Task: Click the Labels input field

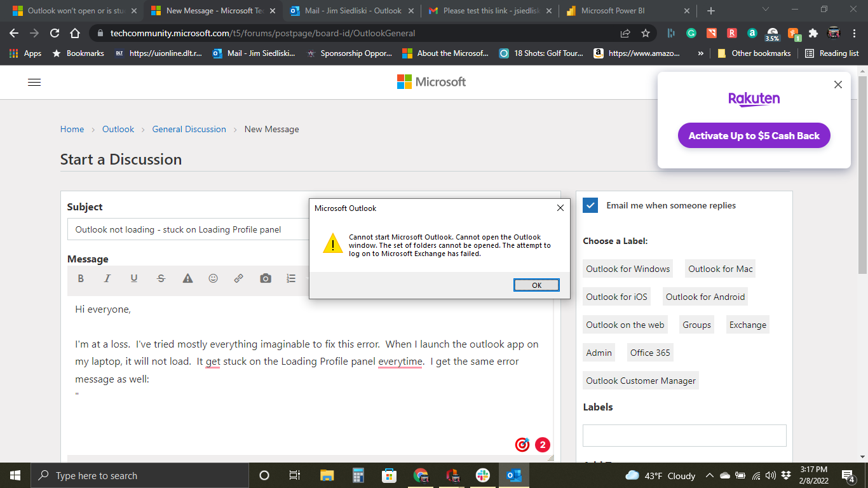Action: (684, 435)
